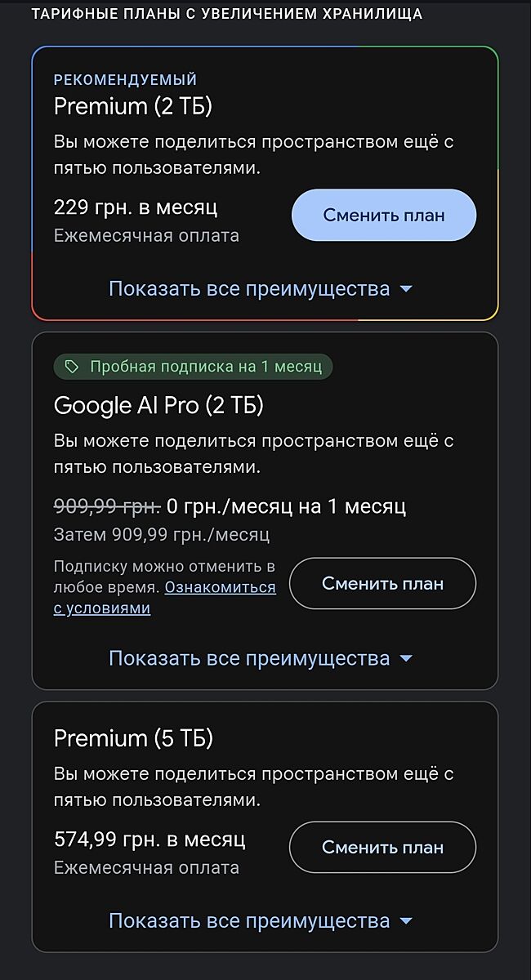This screenshot has height=980, width=531.
Task: Tap the Пробная подписка на 1 месяц badge
Action: 194,367
